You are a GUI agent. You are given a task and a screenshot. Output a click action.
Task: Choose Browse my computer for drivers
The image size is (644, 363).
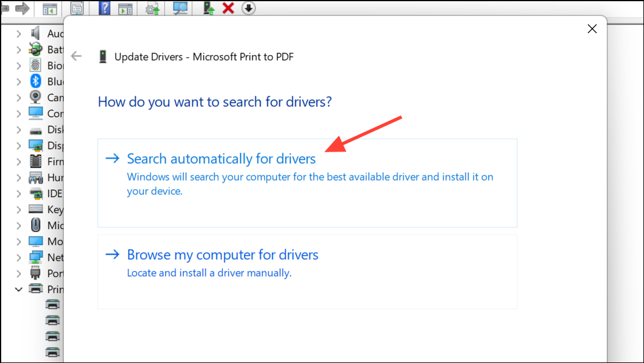coord(307,272)
